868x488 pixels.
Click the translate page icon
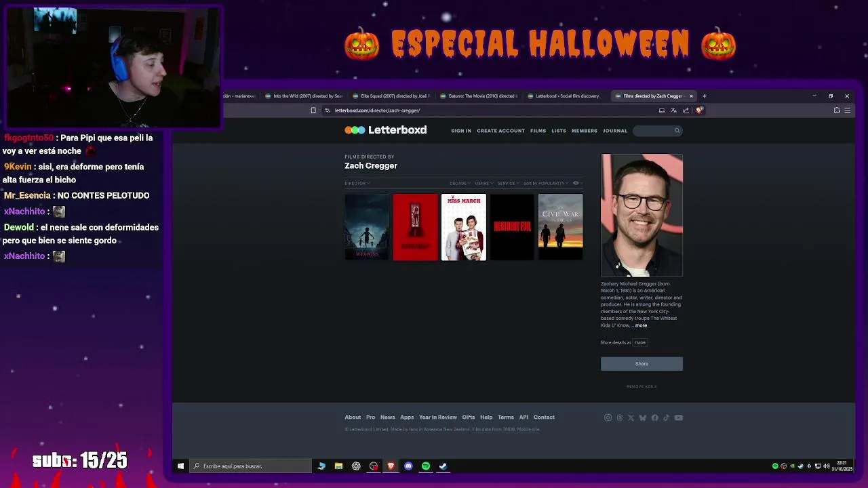pyautogui.click(x=674, y=110)
